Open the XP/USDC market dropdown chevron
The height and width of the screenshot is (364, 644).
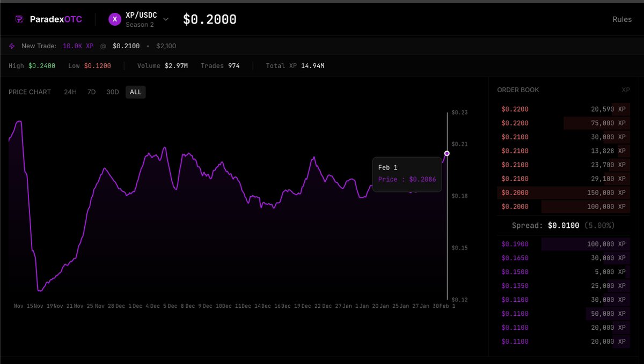click(x=166, y=19)
